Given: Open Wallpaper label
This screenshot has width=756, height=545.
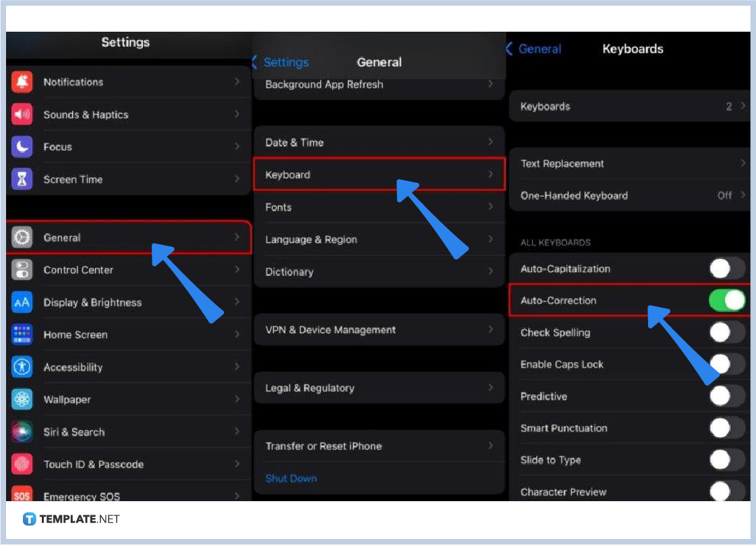Looking at the screenshot, I should (x=67, y=400).
